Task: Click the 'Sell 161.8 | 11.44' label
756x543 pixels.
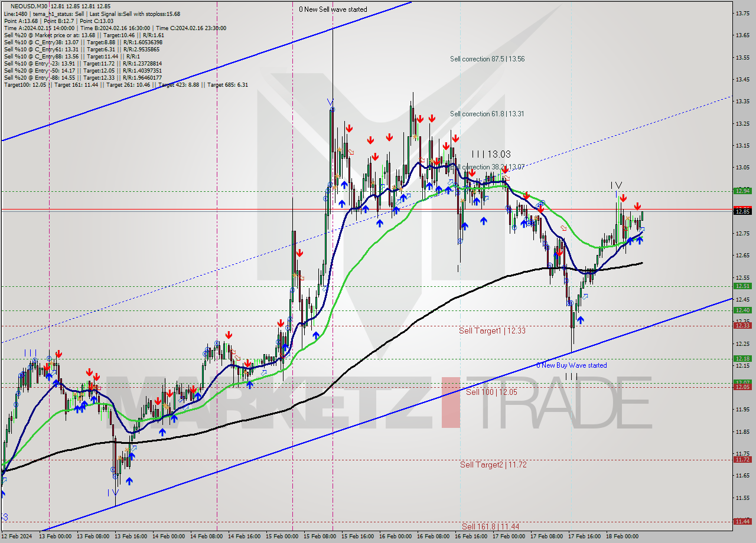Action: click(x=490, y=526)
